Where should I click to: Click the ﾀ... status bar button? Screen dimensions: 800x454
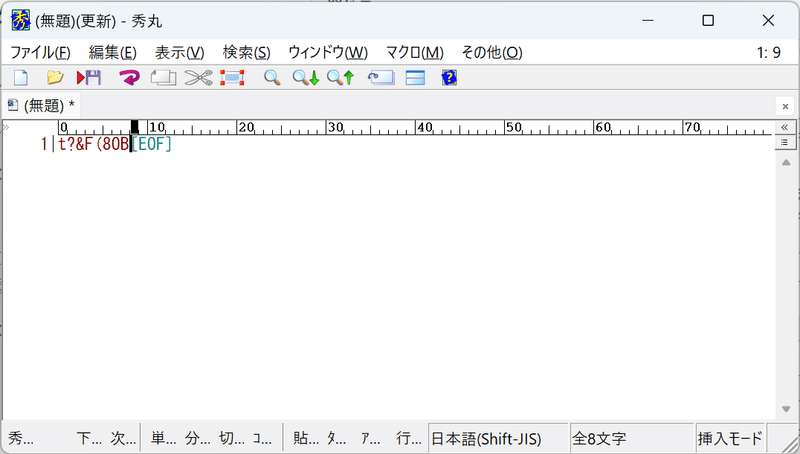pos(336,438)
